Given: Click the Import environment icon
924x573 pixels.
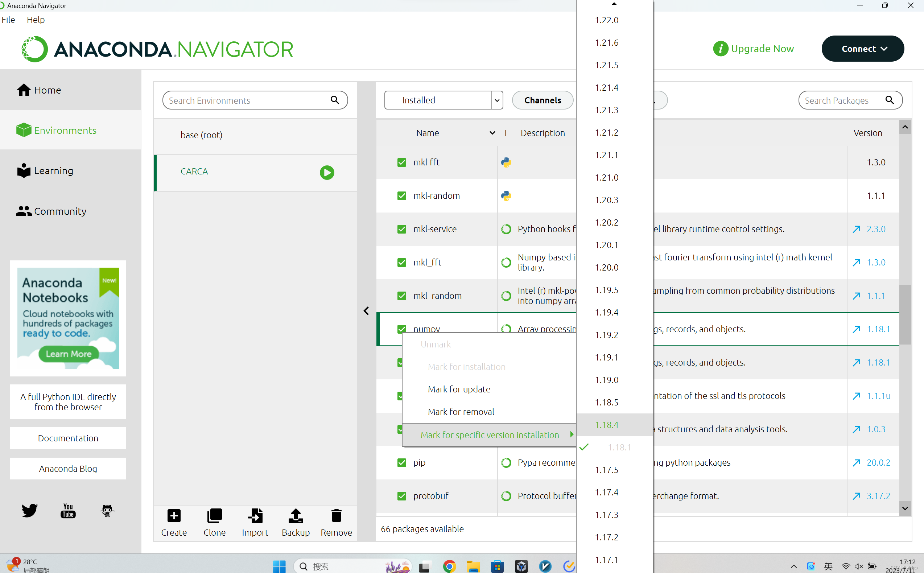Looking at the screenshot, I should (x=255, y=516).
